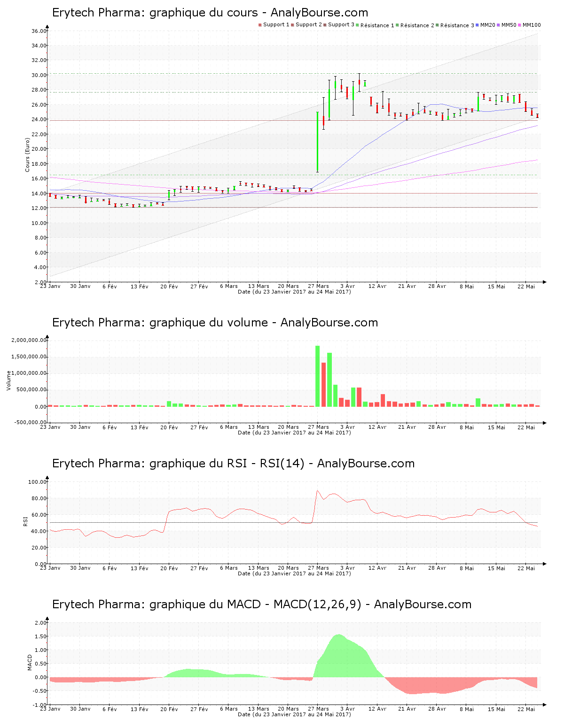This screenshot has width=564, height=728.
Task: Click the '2.00' price axis label
Action: 40,282
